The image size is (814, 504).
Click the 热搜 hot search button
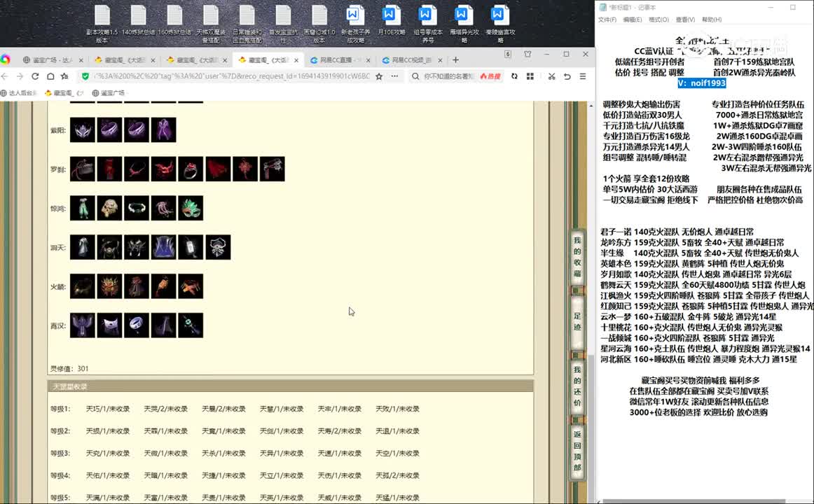tap(490, 76)
